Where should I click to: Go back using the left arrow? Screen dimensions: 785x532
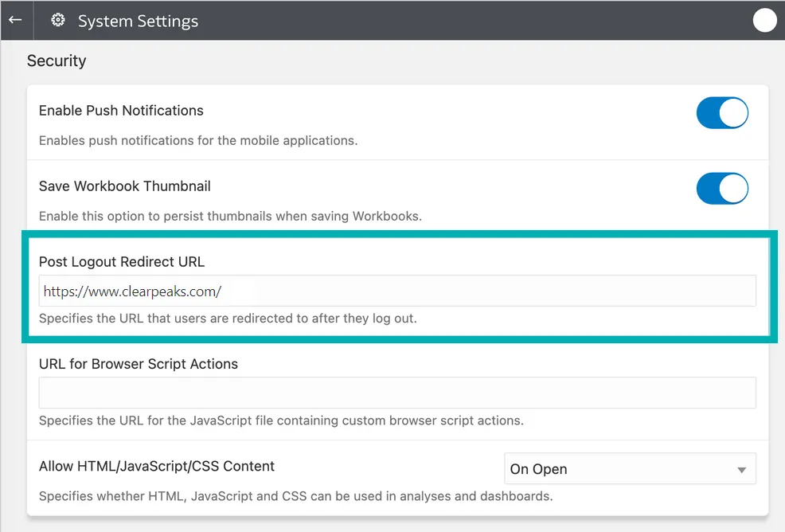[x=15, y=20]
